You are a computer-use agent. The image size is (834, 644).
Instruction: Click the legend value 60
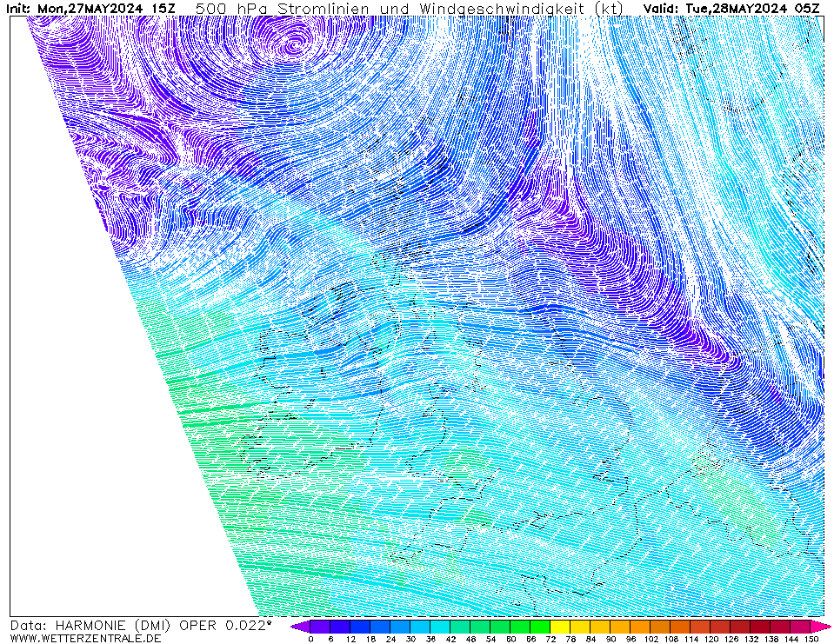pos(510,639)
